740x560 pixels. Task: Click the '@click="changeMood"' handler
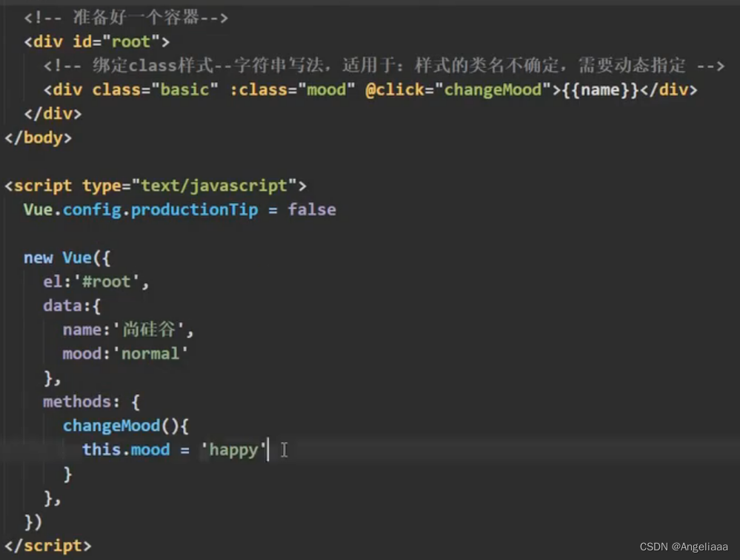[459, 90]
